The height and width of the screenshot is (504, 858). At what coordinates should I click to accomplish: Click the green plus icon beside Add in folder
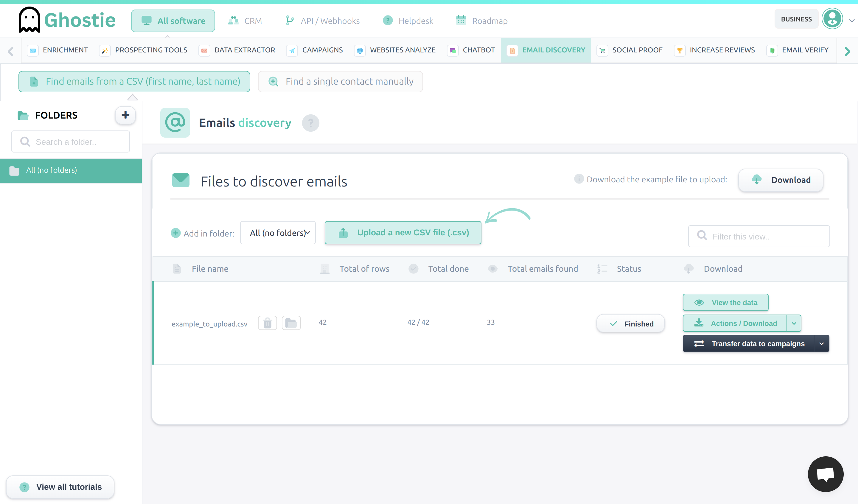tap(176, 233)
